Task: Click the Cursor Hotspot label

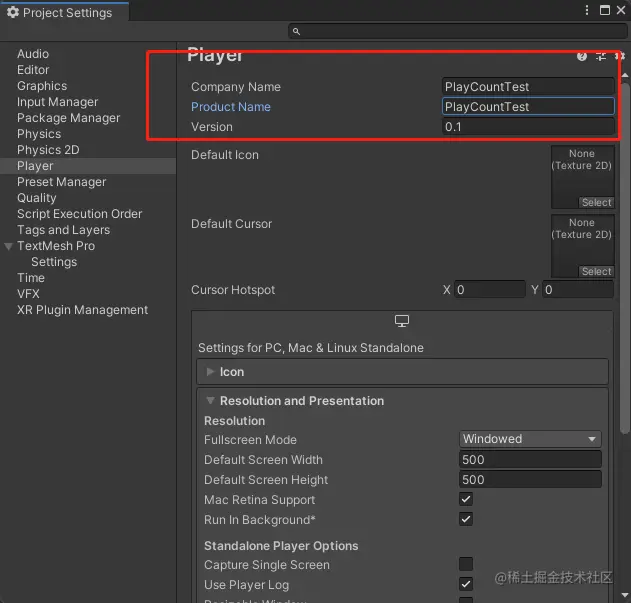Action: pyautogui.click(x=233, y=290)
